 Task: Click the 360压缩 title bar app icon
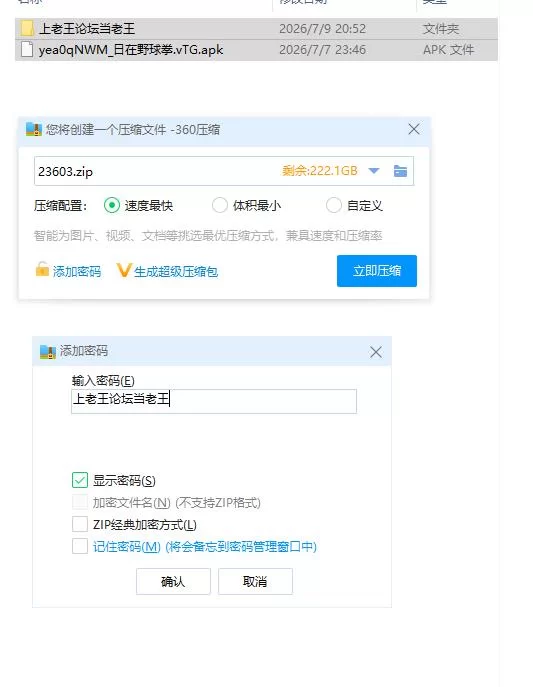click(34, 129)
